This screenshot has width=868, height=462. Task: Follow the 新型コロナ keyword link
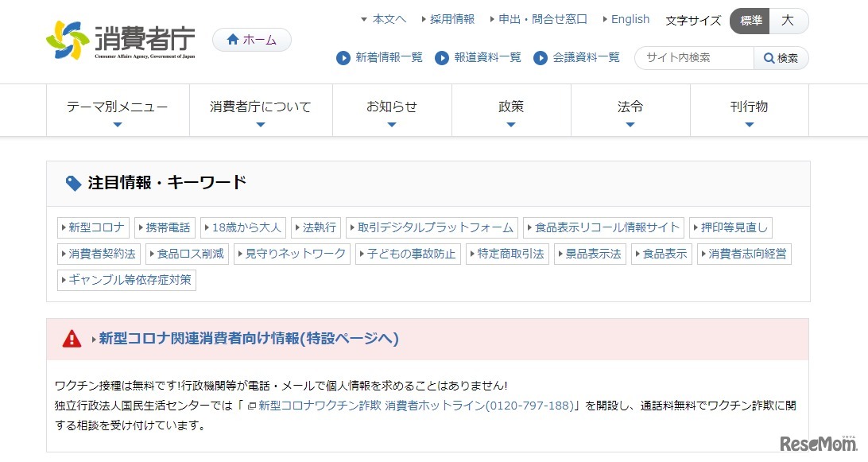click(92, 227)
